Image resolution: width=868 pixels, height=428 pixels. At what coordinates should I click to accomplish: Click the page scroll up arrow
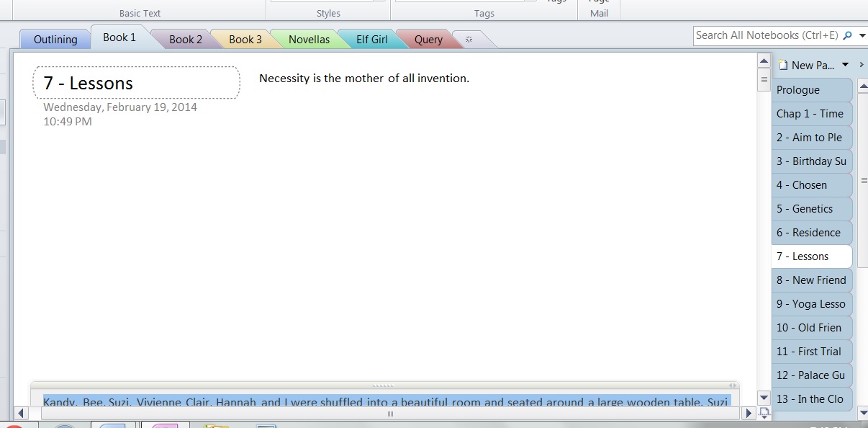(764, 61)
